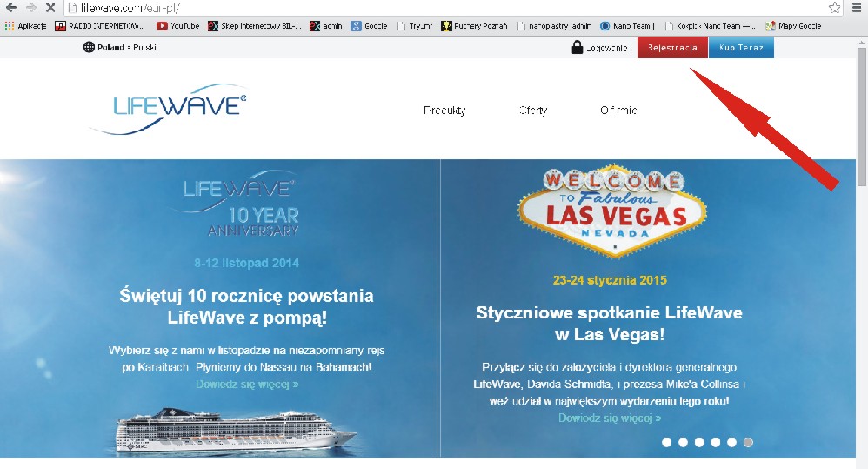This screenshot has height=469, width=868.
Task: Open the Aplikacje apps bookmark
Action: coord(25,26)
